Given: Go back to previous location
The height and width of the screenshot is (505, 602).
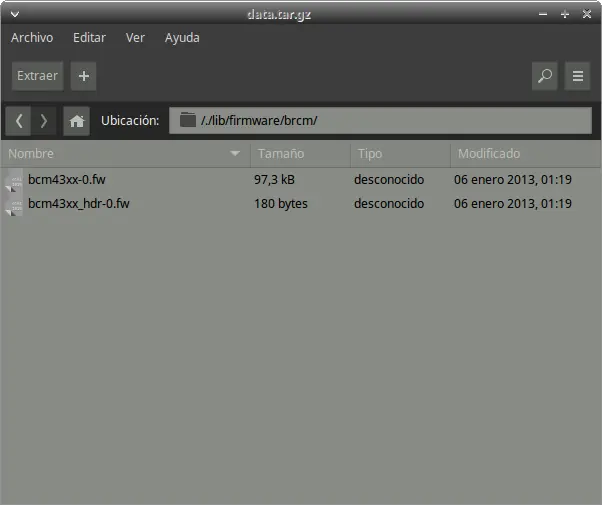Looking at the screenshot, I should click(18, 121).
